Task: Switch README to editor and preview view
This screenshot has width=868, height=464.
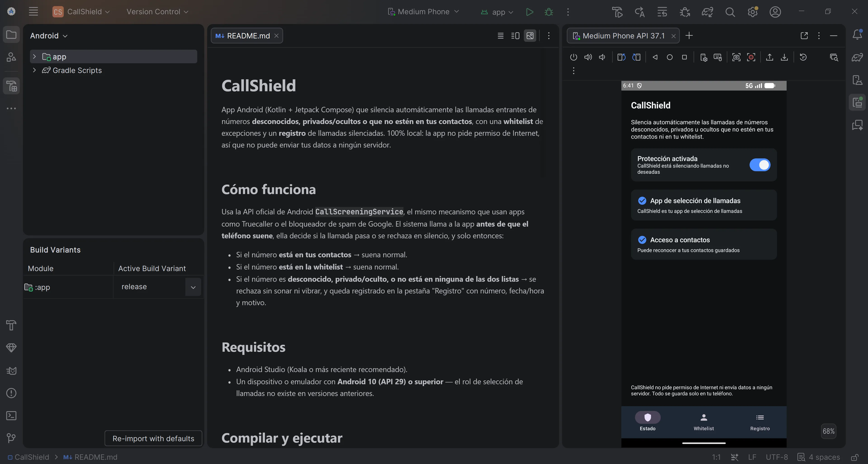Action: coord(515,36)
